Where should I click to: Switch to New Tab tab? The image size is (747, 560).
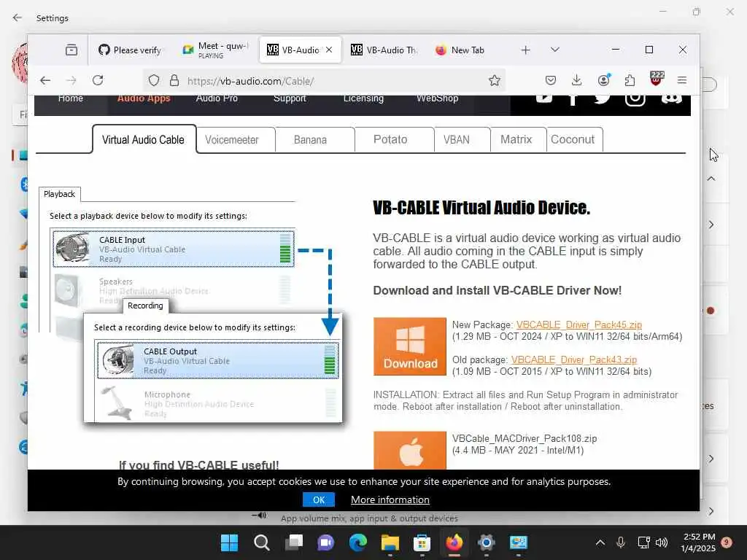point(460,50)
